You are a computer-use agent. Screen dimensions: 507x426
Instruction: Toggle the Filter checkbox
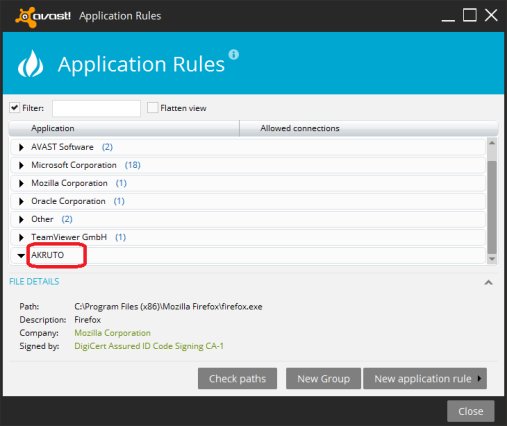14,108
